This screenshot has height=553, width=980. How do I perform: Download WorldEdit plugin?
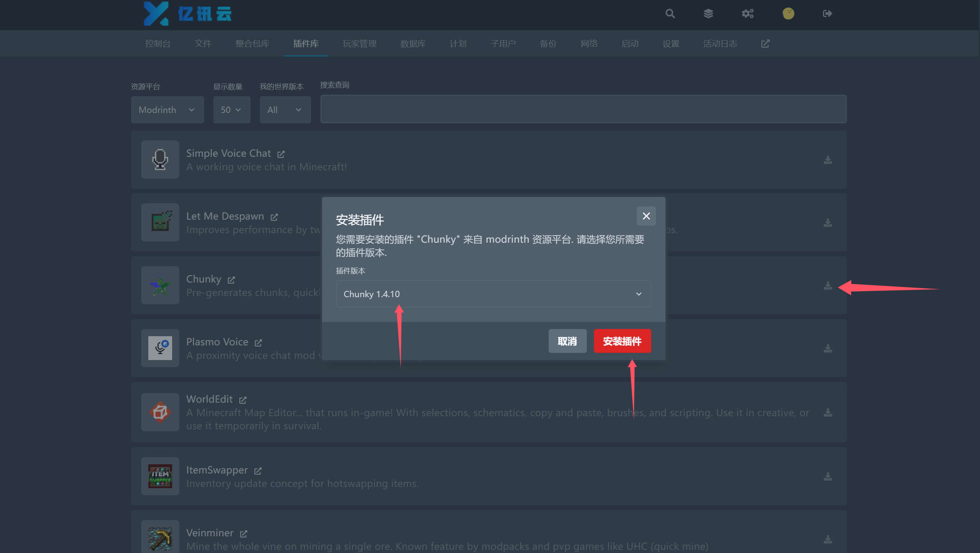pyautogui.click(x=828, y=413)
